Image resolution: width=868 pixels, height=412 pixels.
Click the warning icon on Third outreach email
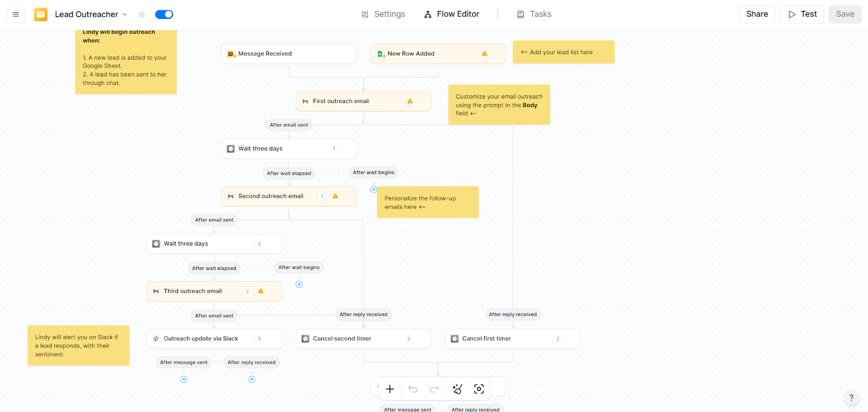coord(261,291)
